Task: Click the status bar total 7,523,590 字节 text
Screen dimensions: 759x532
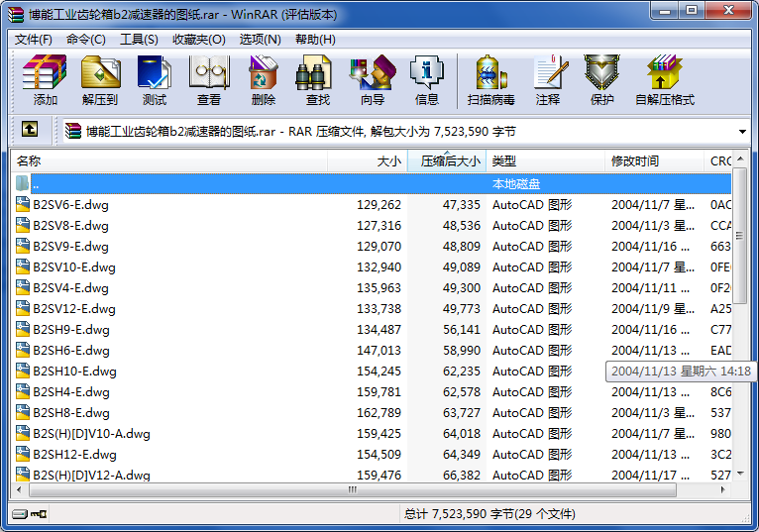Action: [x=489, y=513]
